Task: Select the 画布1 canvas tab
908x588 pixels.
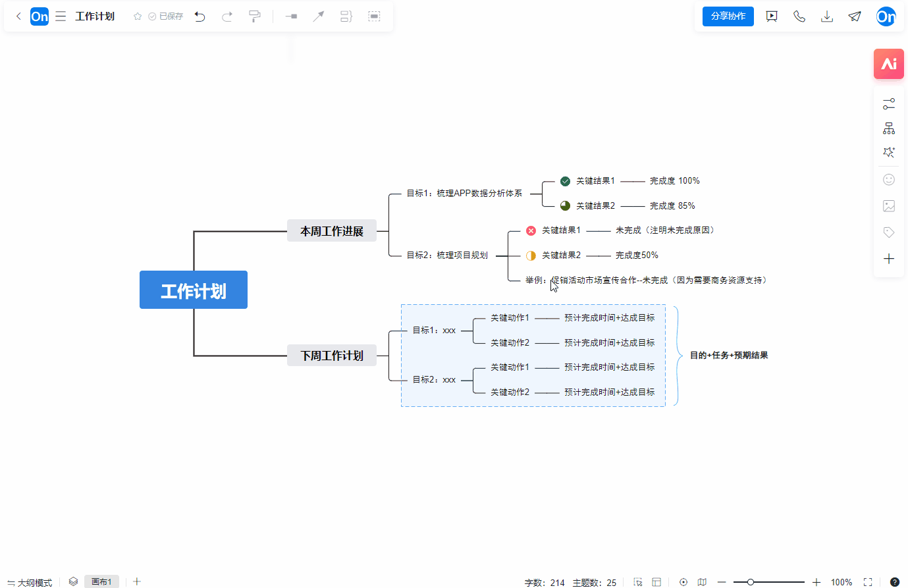Action: pyautogui.click(x=101, y=582)
